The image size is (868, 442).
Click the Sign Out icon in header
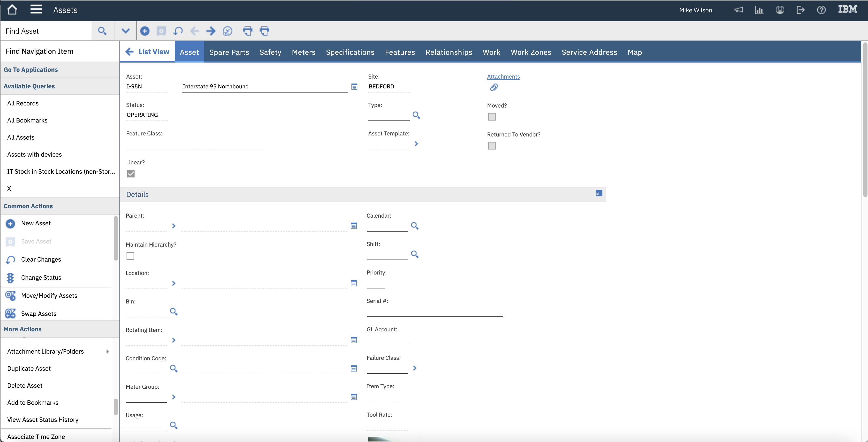pos(800,10)
